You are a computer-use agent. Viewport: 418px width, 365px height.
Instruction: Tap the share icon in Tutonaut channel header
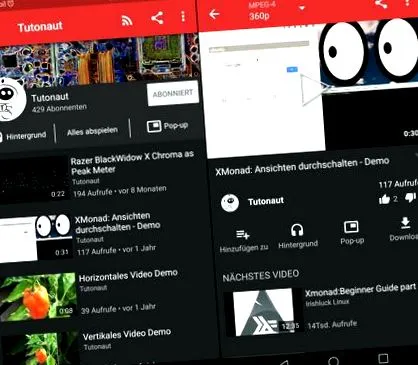tap(157, 18)
